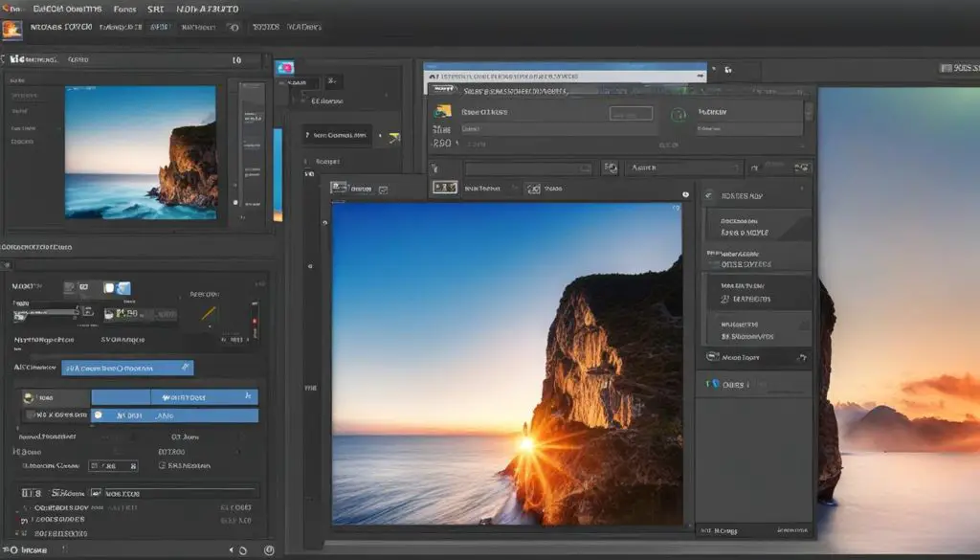Image resolution: width=980 pixels, height=560 pixels.
Task: Click the green circle icon in the dialog
Action: tap(679, 114)
